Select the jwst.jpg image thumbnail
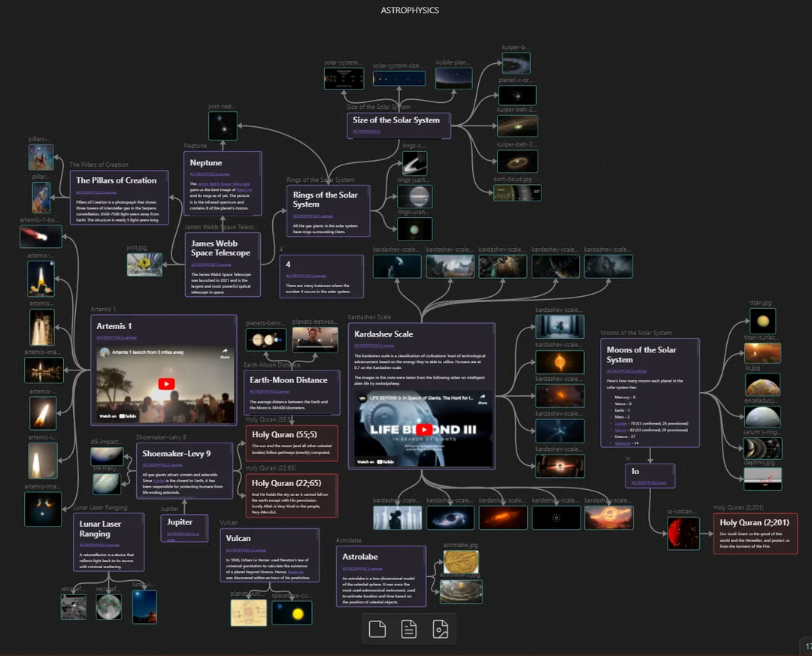812x656 pixels. coord(144,265)
